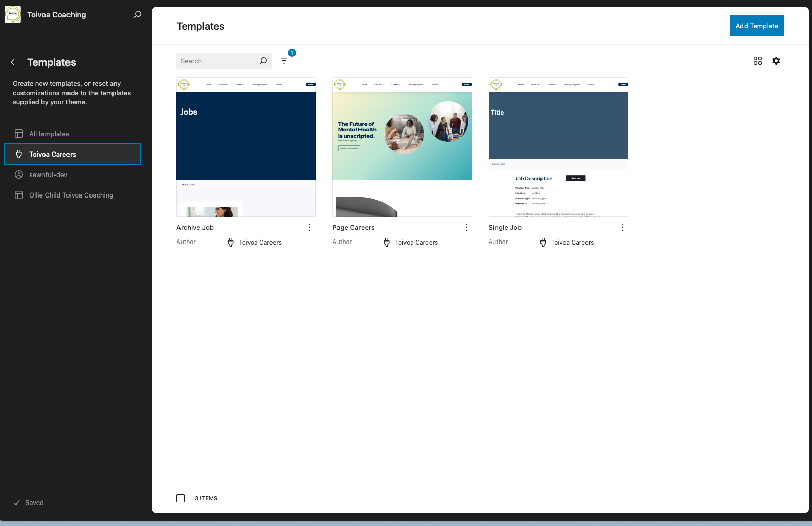812x526 pixels.
Task: Open the Single Job template title
Action: (505, 227)
